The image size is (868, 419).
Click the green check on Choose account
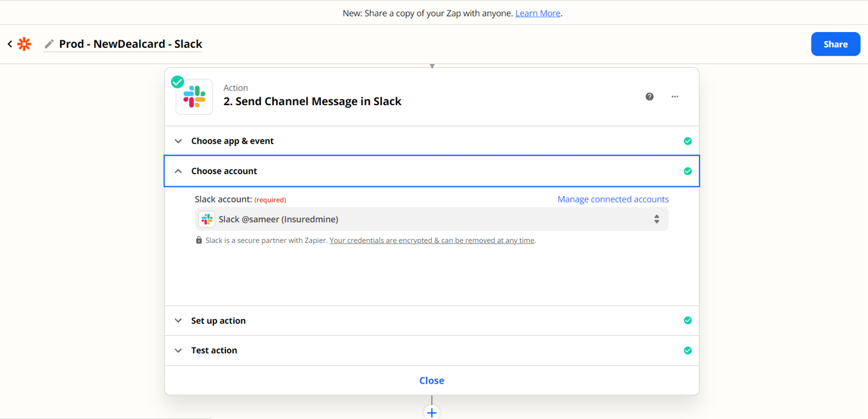[x=687, y=171]
